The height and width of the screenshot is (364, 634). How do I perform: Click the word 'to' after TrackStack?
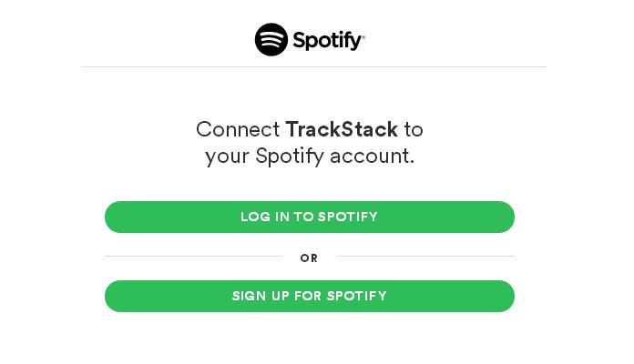414,130
